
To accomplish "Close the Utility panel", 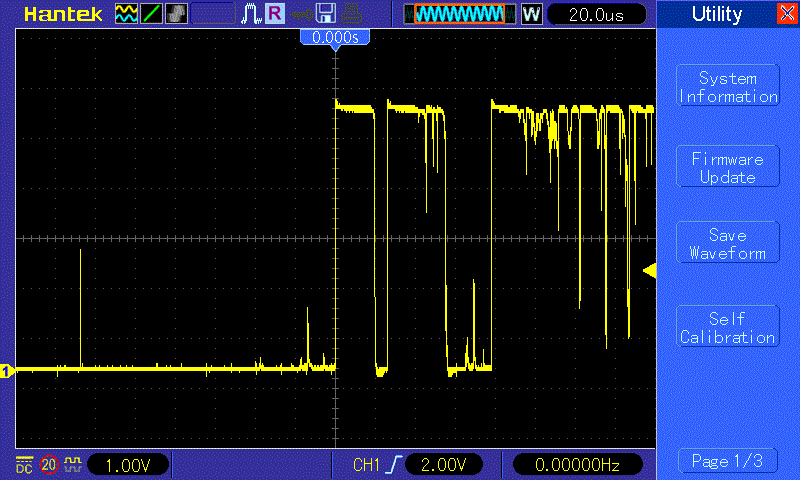I will tap(787, 13).
